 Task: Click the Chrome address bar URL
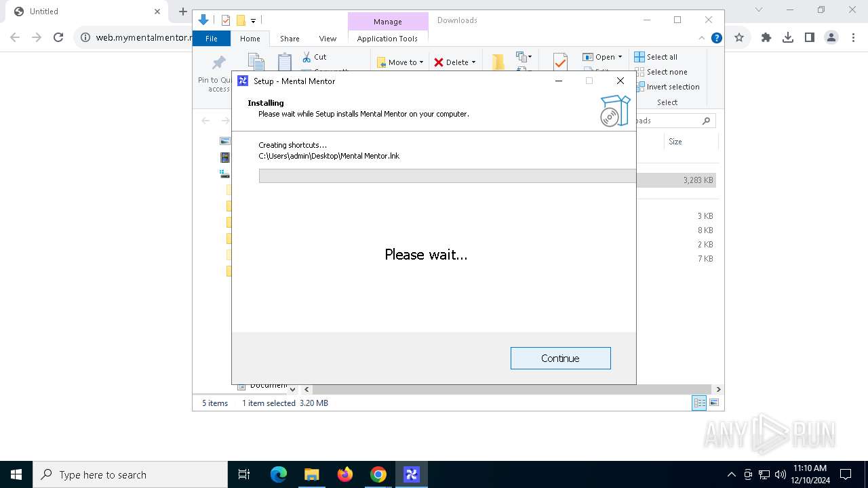[144, 37]
